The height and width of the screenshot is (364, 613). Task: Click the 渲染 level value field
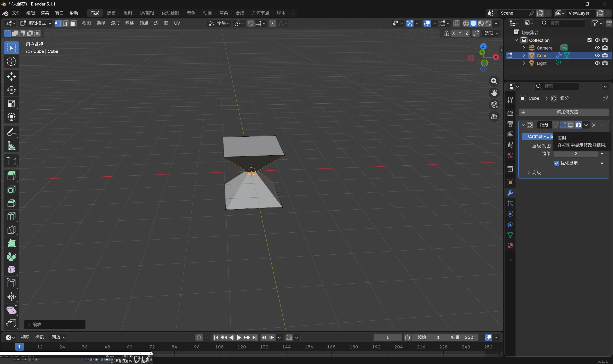click(576, 154)
